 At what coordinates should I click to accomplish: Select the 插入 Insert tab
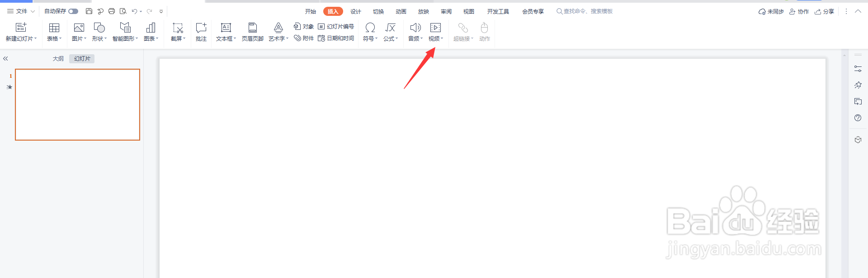tap(333, 11)
